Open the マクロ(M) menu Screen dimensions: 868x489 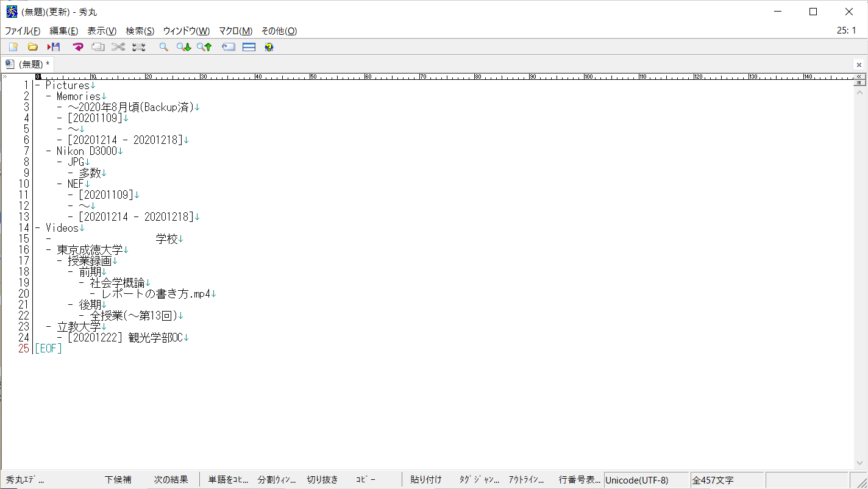coord(235,31)
